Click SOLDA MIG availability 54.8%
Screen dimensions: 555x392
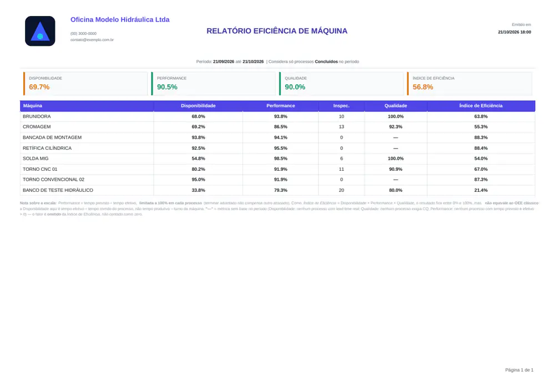point(198,159)
